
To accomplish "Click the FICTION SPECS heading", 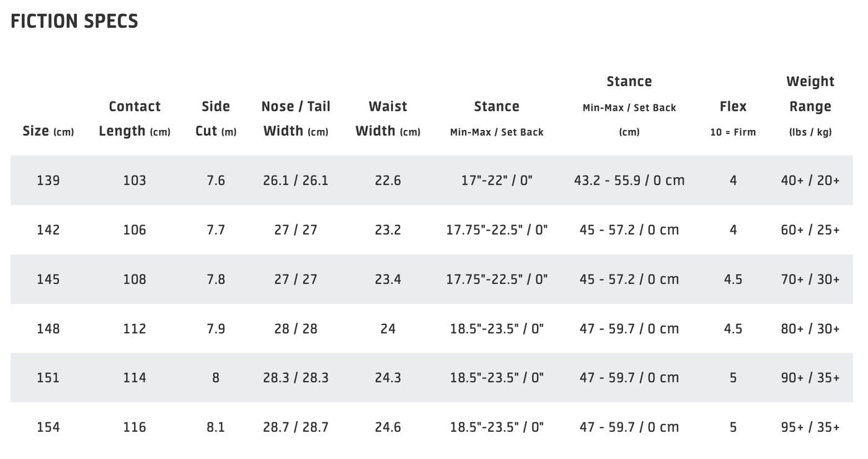I will pyautogui.click(x=74, y=21).
